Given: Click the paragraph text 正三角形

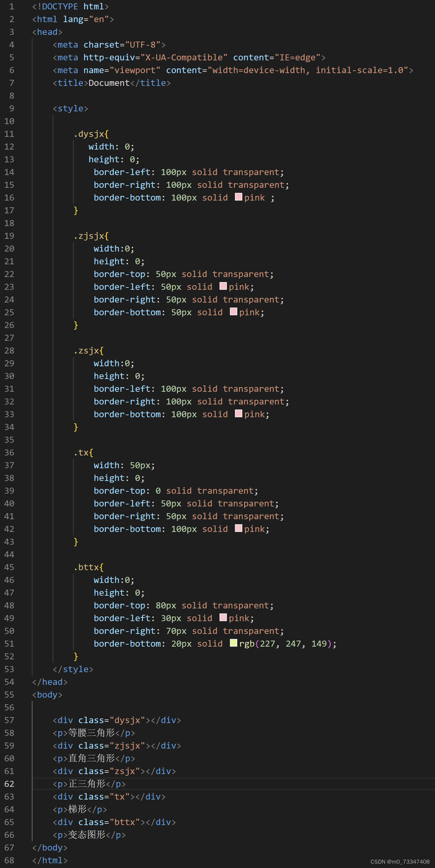Looking at the screenshot, I should pos(87,784).
